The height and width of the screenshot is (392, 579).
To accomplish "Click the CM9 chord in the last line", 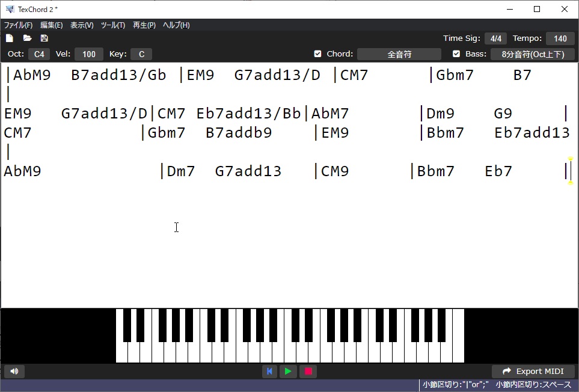I will pos(335,171).
